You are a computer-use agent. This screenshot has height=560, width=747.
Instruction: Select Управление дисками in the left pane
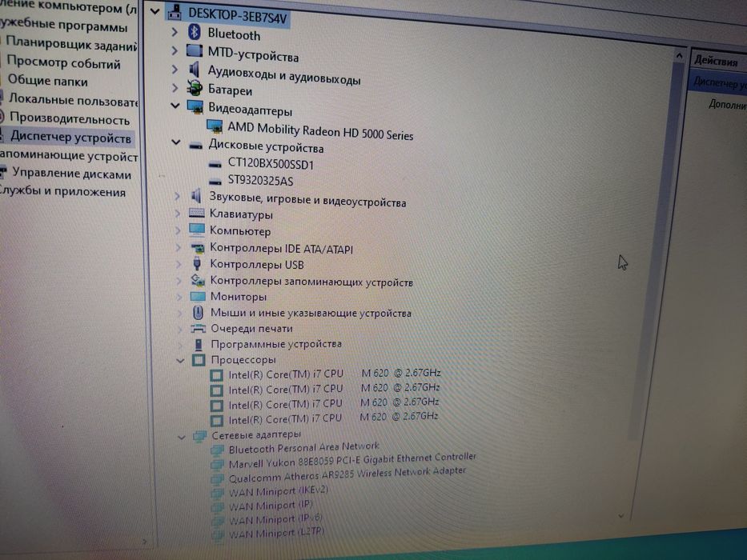point(71,174)
